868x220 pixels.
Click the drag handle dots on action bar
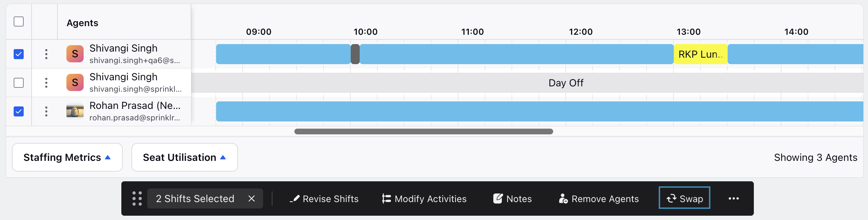tap(137, 199)
